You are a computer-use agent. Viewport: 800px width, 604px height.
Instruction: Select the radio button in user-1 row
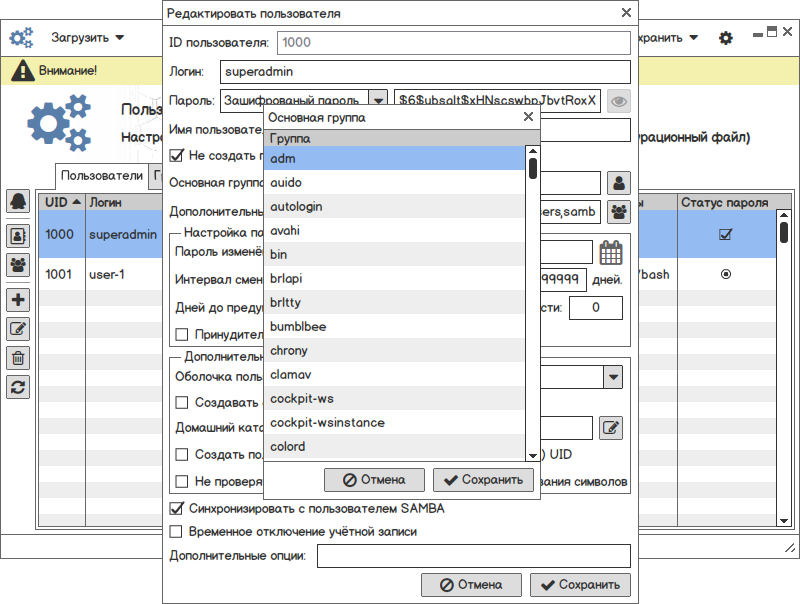coord(726,274)
